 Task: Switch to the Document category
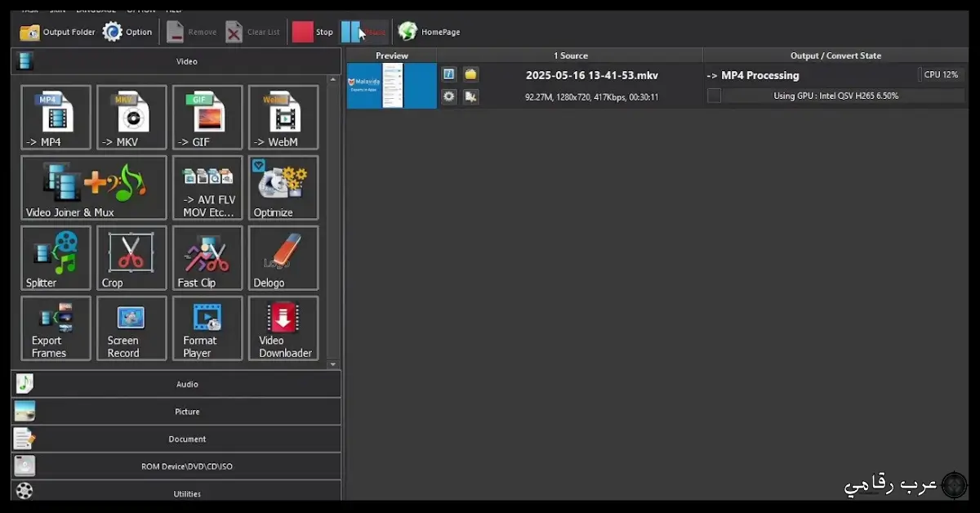pos(186,439)
